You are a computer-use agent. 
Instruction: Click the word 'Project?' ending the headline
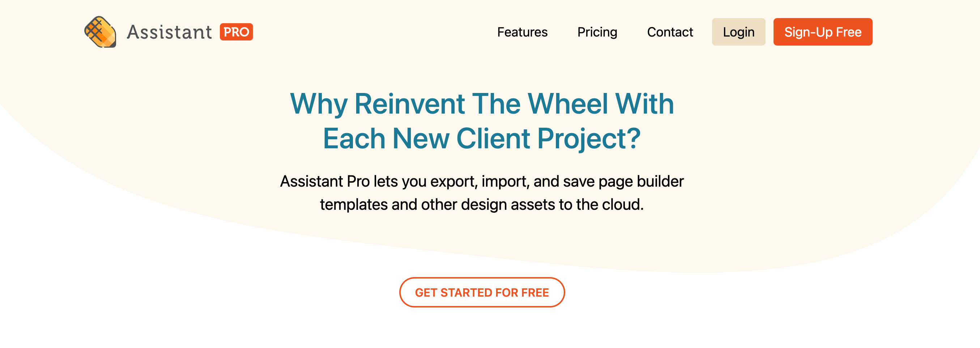click(x=589, y=139)
